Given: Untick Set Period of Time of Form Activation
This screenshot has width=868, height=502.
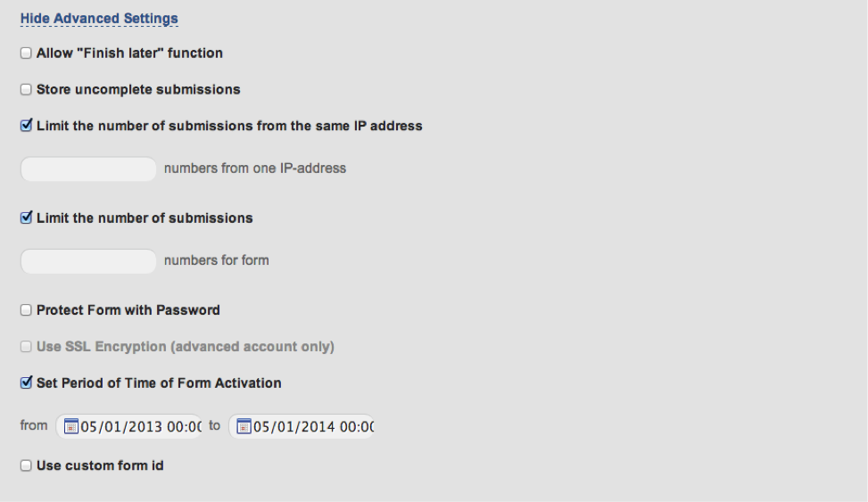Looking at the screenshot, I should [x=26, y=383].
